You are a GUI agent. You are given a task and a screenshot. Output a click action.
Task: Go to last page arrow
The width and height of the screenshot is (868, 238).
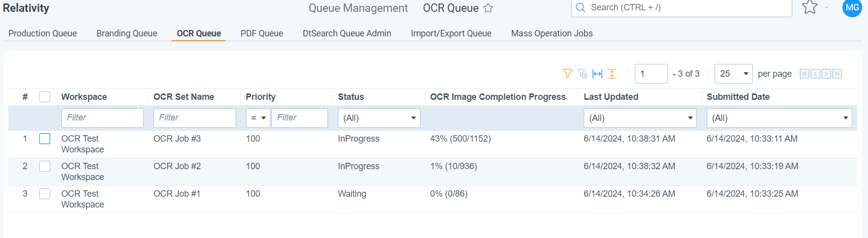coord(837,74)
